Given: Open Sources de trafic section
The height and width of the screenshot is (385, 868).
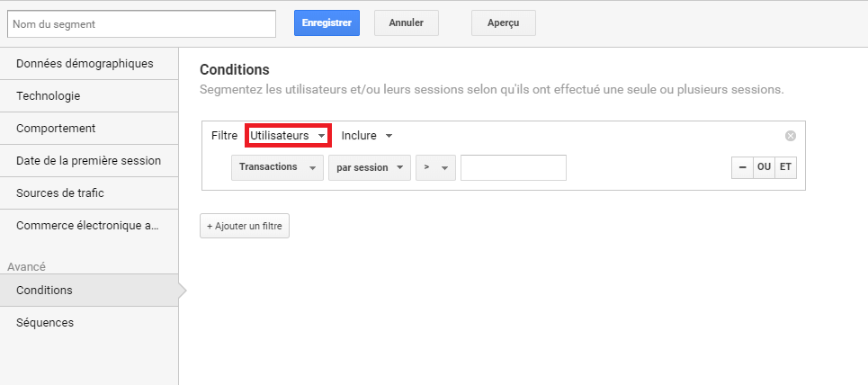Looking at the screenshot, I should (x=89, y=193).
